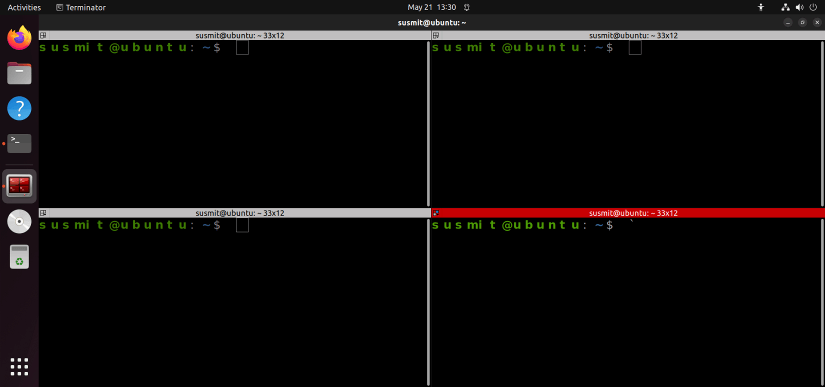Open the Activities overview
This screenshot has height=387, width=825.
point(24,7)
